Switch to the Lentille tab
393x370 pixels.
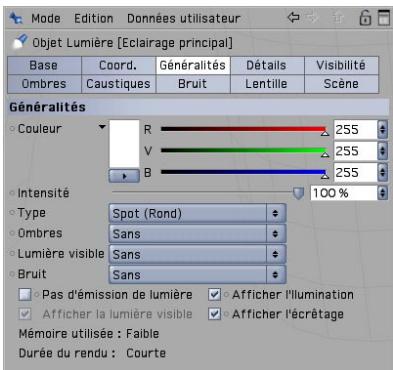267,84
